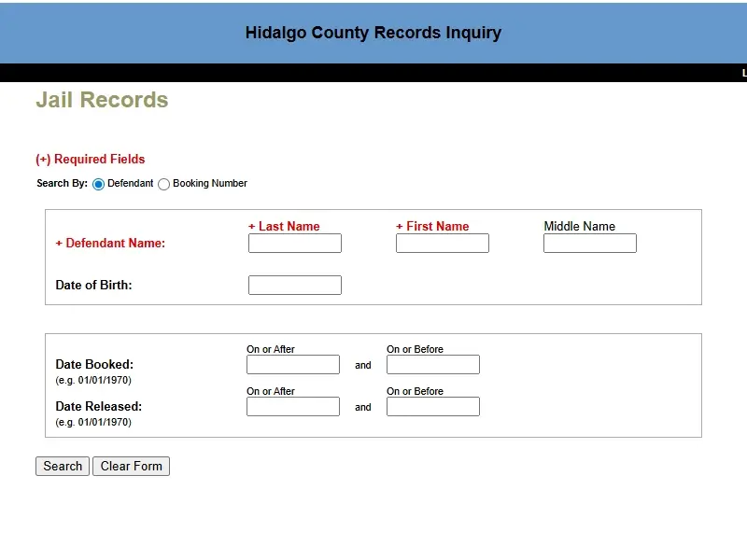The width and height of the screenshot is (747, 560).
Task: Click the Required Fields notice text
Action: click(91, 159)
